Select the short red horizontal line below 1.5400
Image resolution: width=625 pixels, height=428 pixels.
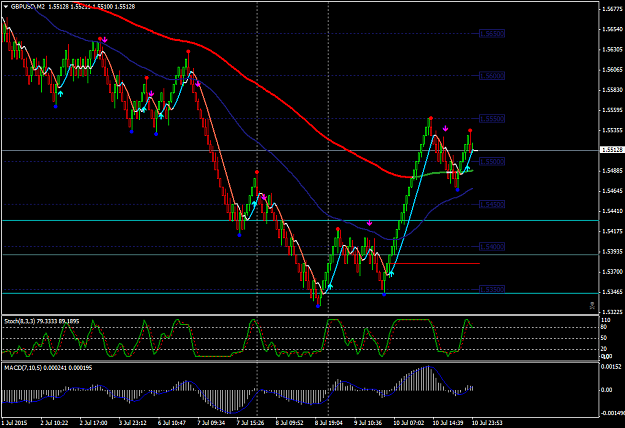(x=434, y=263)
